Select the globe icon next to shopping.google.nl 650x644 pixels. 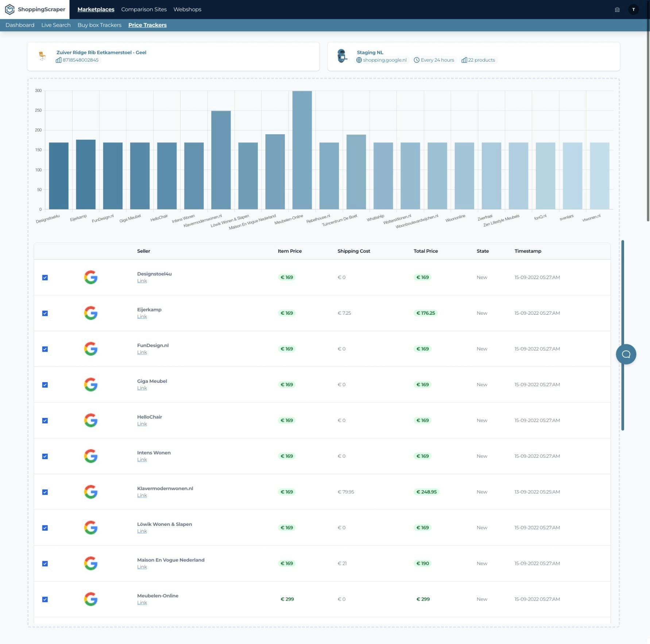click(x=359, y=60)
